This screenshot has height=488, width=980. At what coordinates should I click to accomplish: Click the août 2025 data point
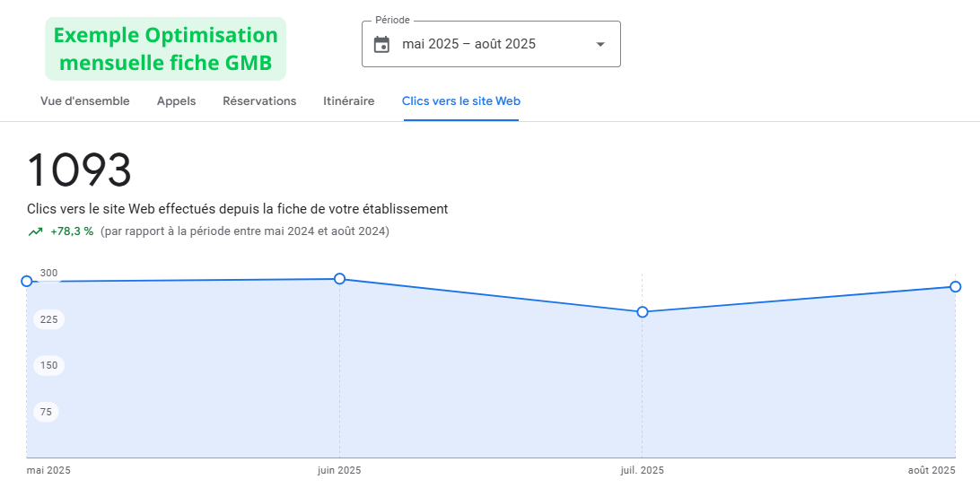pos(956,287)
